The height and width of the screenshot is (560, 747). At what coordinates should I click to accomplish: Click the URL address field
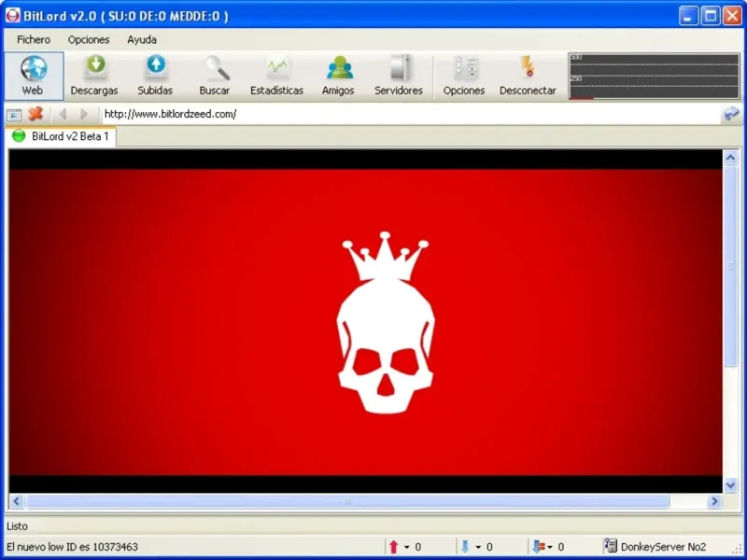pos(410,114)
